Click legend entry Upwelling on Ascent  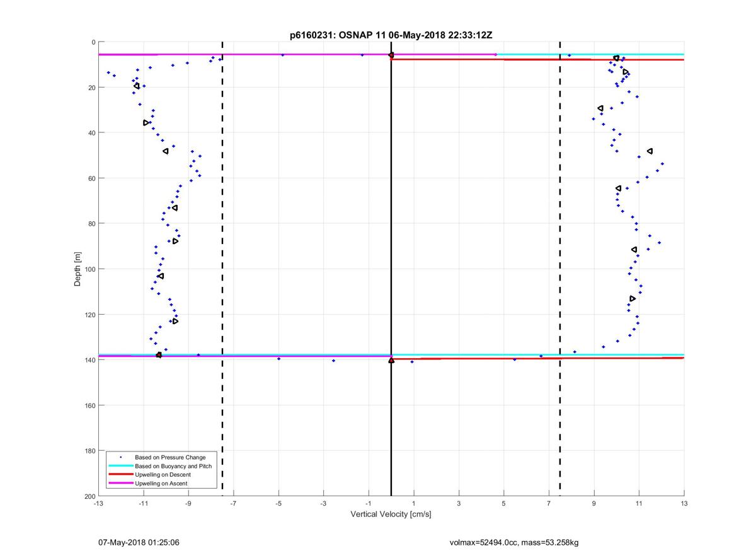point(161,484)
